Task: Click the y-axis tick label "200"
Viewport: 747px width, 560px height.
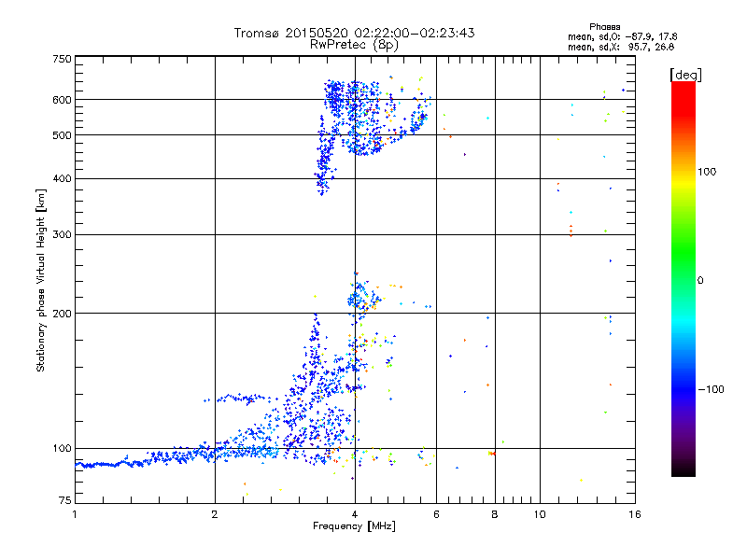Action: click(62, 314)
